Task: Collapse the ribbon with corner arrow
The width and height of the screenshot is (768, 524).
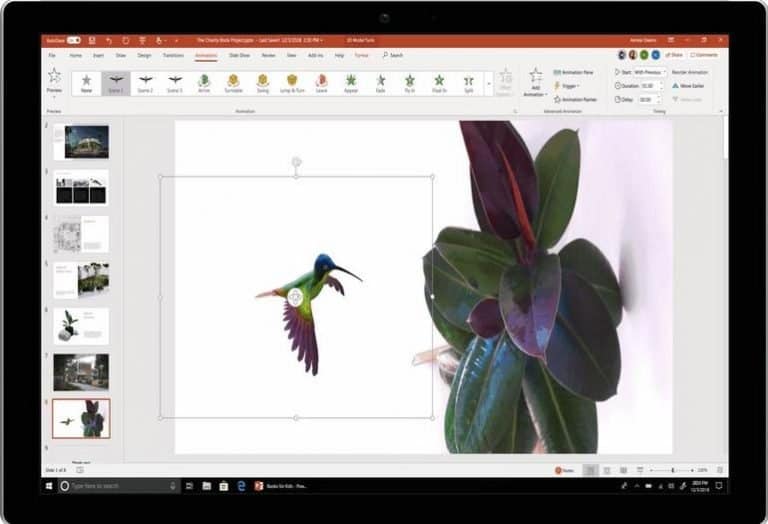Action: point(721,112)
